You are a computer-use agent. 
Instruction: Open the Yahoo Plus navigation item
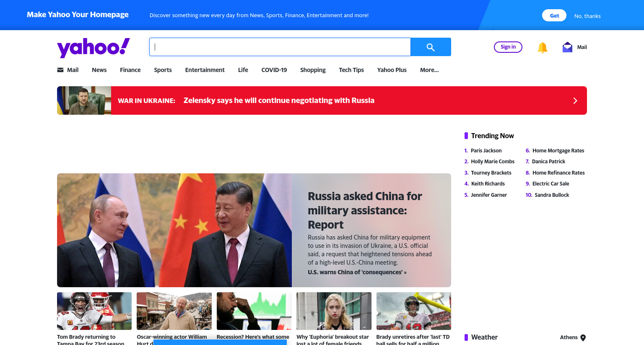click(x=392, y=70)
